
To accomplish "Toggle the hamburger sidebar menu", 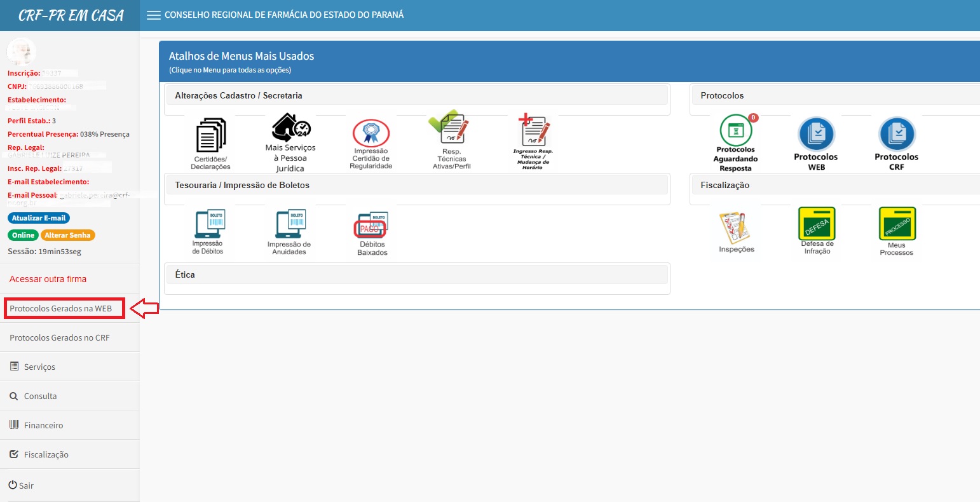I will [x=153, y=15].
